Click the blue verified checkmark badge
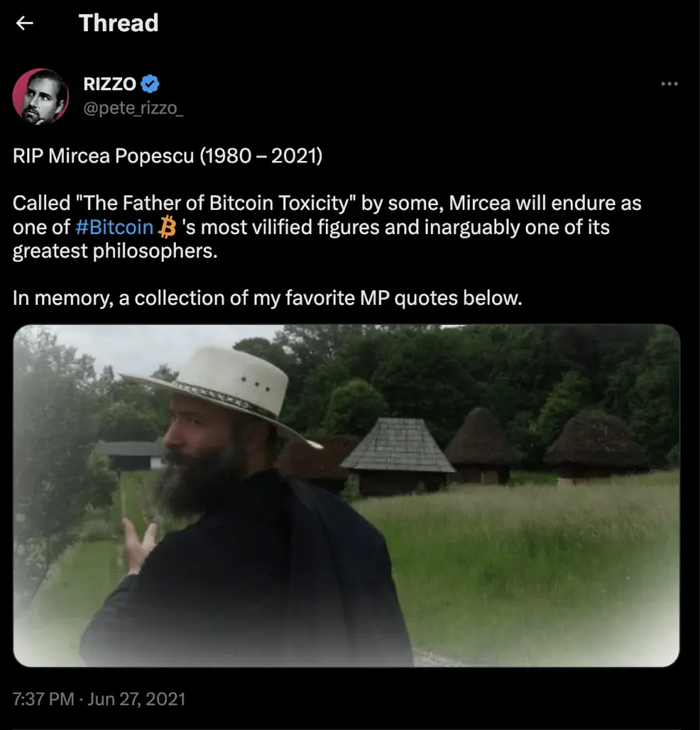Screen dimensions: 700x730 click(x=150, y=84)
